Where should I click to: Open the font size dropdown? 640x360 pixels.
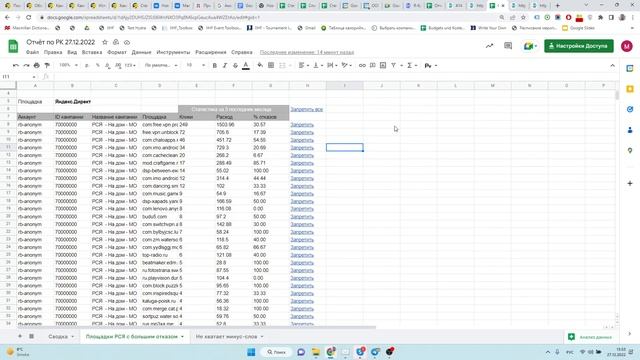[196, 65]
